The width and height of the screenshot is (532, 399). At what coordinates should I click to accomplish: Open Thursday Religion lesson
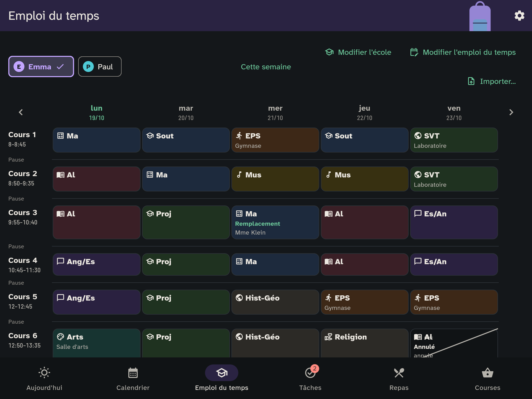(365, 343)
